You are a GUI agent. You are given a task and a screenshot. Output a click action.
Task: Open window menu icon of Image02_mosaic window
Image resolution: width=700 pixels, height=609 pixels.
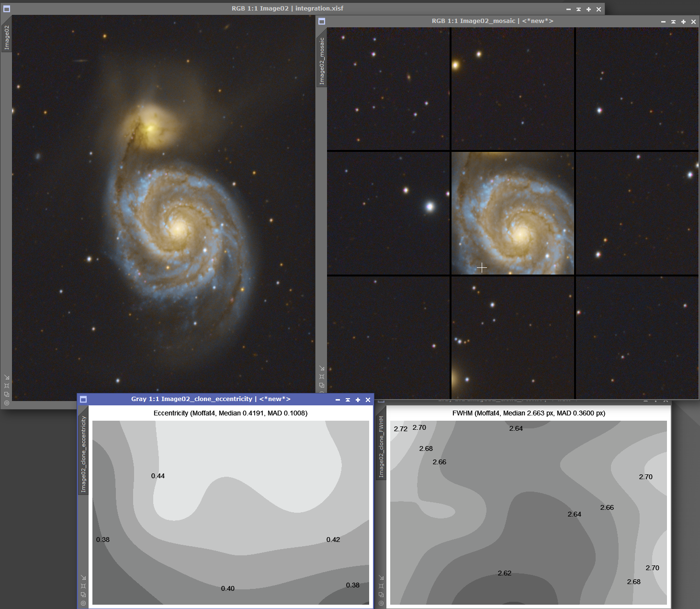[x=322, y=21]
